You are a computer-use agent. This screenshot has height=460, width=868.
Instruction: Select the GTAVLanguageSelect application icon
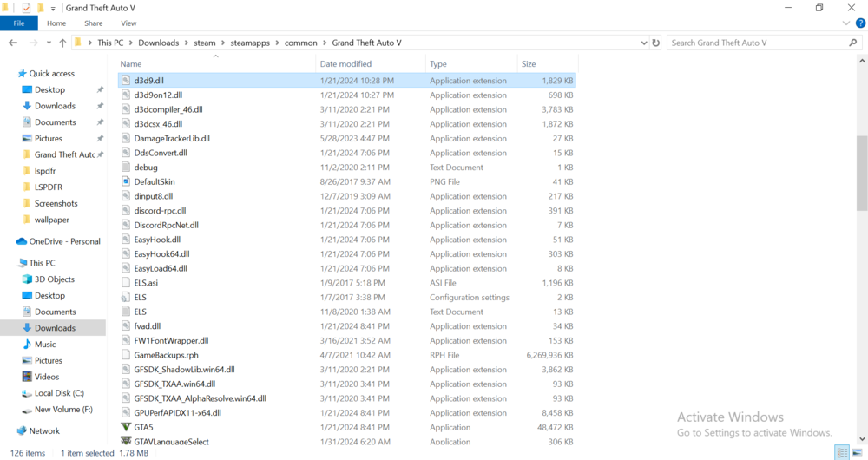[x=126, y=441]
